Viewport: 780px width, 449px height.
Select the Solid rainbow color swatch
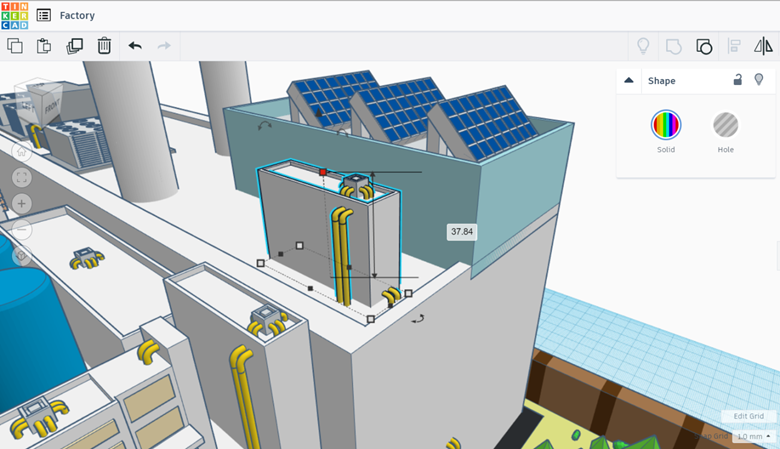pyautogui.click(x=666, y=125)
